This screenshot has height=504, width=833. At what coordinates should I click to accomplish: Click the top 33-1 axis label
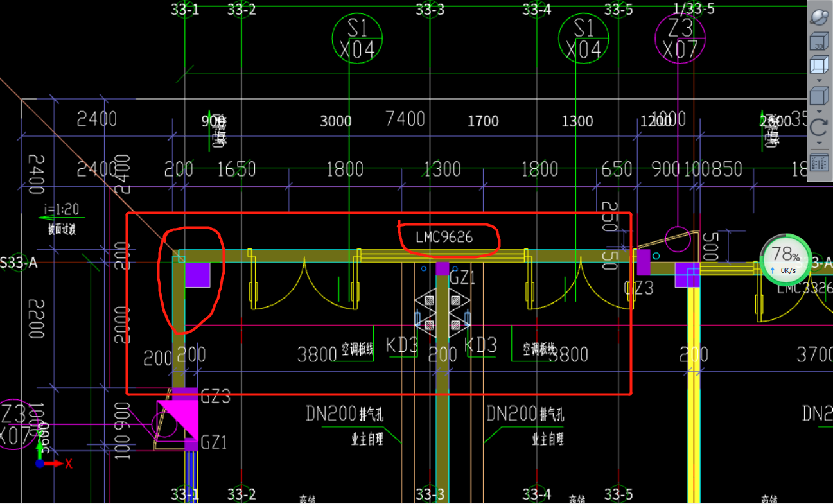(185, 10)
